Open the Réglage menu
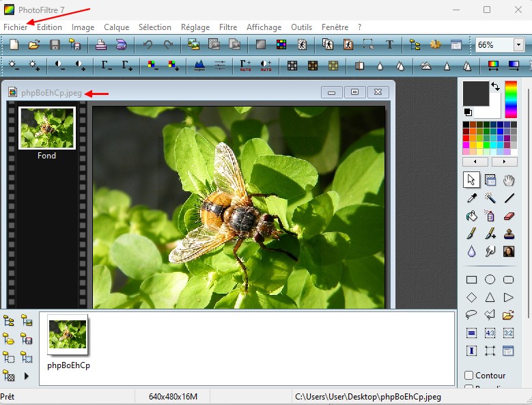This screenshot has width=532, height=405. coord(195,27)
